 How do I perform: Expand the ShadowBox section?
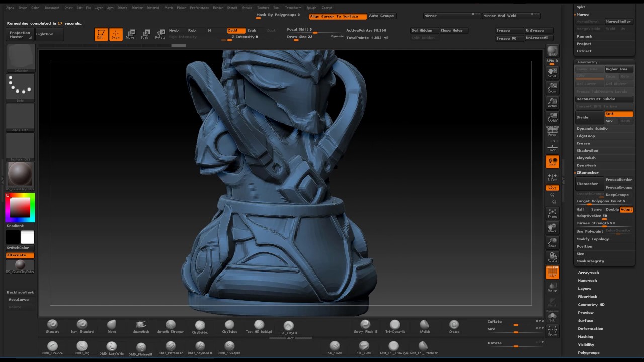587,150
